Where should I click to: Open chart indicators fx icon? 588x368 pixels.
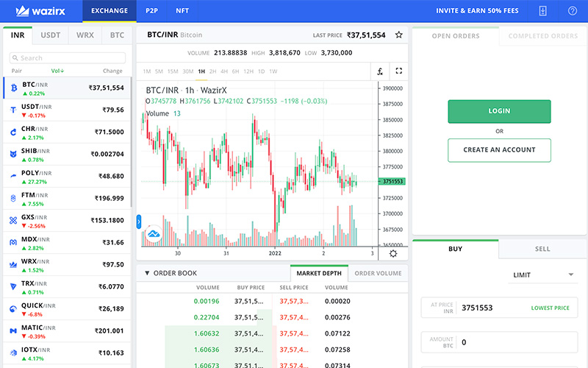[x=380, y=71]
